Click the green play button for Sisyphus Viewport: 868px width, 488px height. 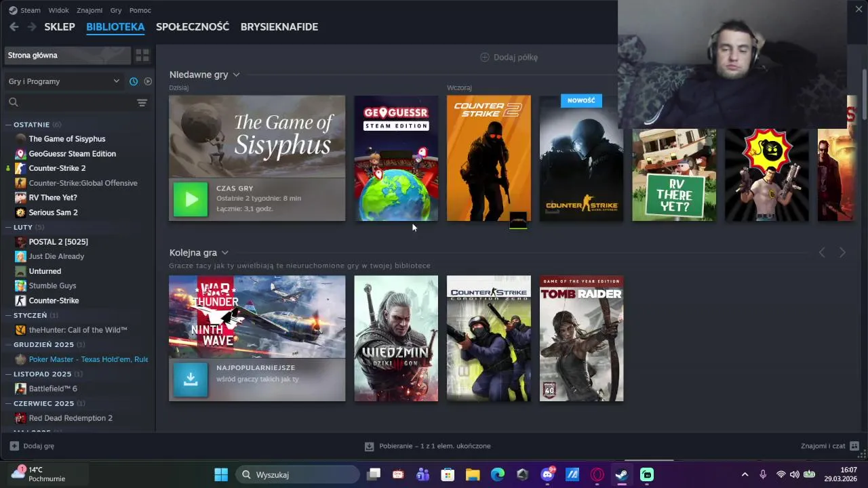click(x=191, y=199)
